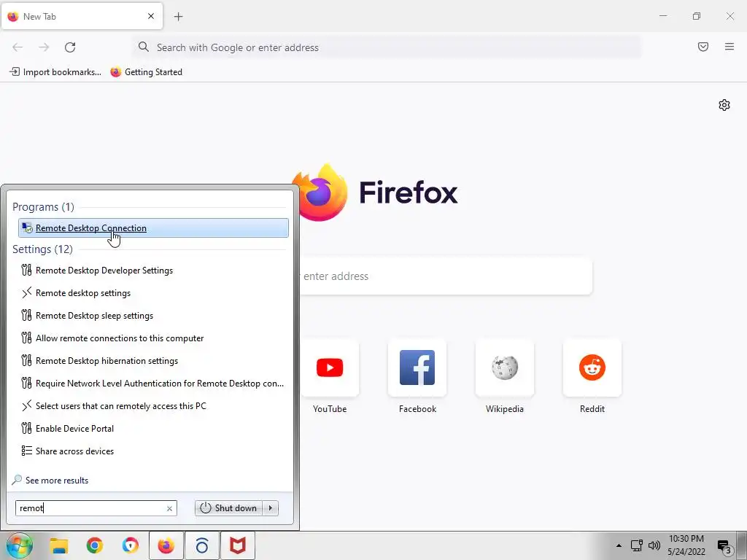Viewport: 747px width, 560px height.
Task: Click the Windows Start orb
Action: tap(20, 545)
